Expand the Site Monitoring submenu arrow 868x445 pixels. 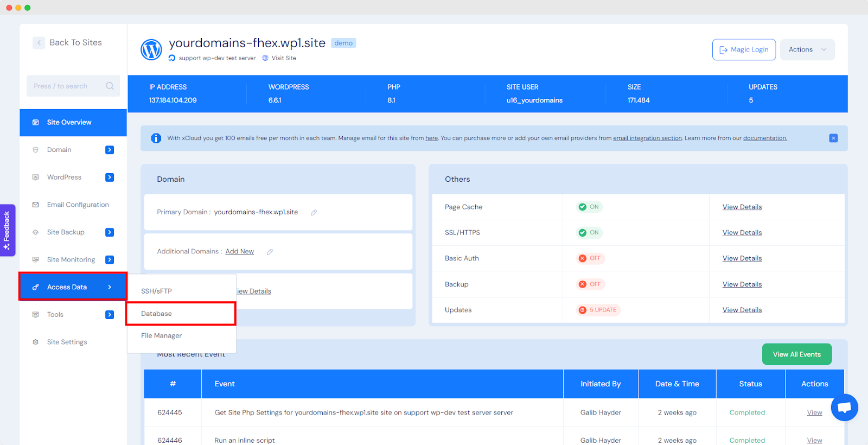coord(110,260)
